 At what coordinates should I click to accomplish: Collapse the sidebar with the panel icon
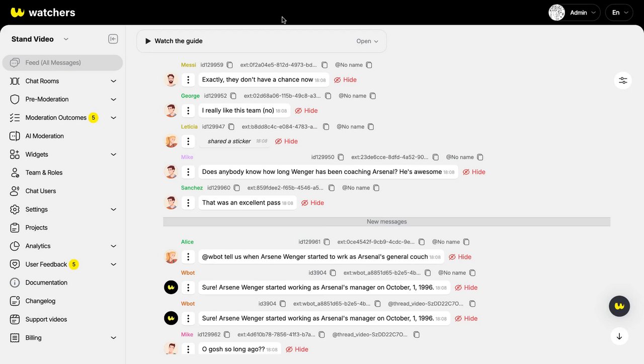tap(113, 39)
